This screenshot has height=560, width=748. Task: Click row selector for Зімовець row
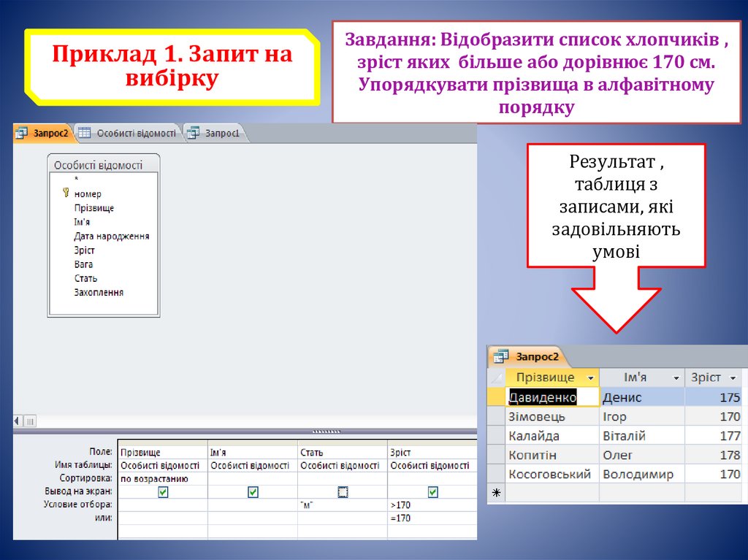pos(496,416)
